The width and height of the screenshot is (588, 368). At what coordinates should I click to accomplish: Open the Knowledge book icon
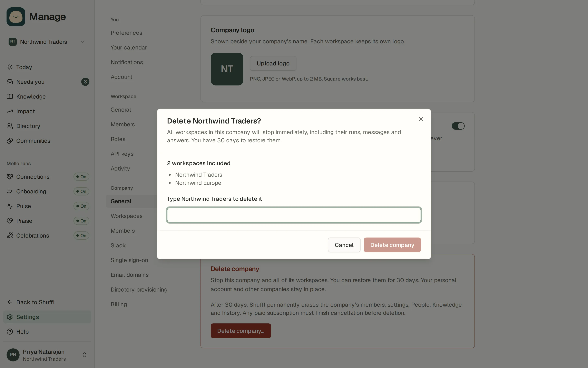pos(10,96)
